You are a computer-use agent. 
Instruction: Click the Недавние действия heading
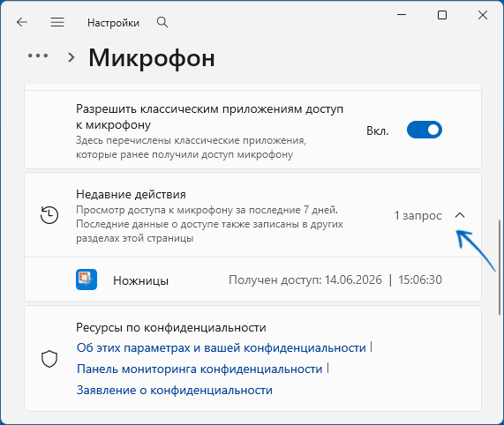click(x=131, y=195)
